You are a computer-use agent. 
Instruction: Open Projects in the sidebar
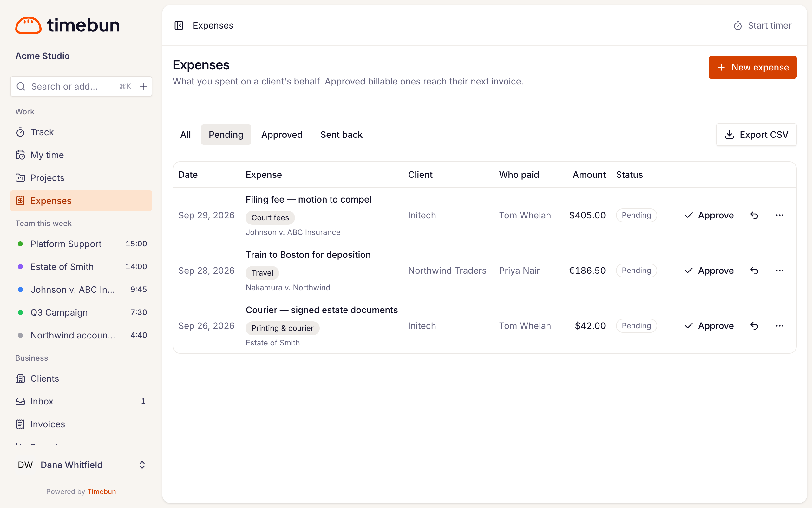81,178
